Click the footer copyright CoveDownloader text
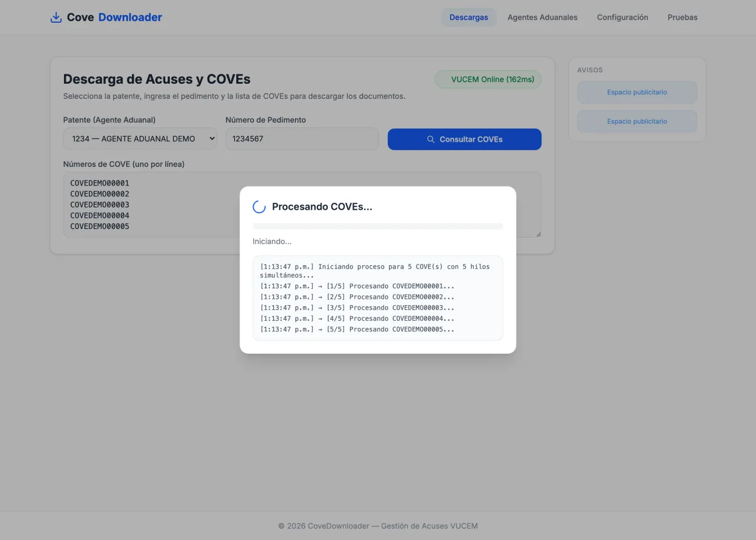Viewport: 756px width, 540px height. pos(378,526)
